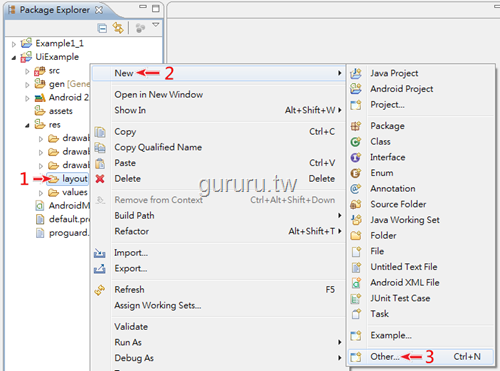Create a new Enum
Image resolution: width=500 pixels, height=371 pixels.
coord(421,173)
